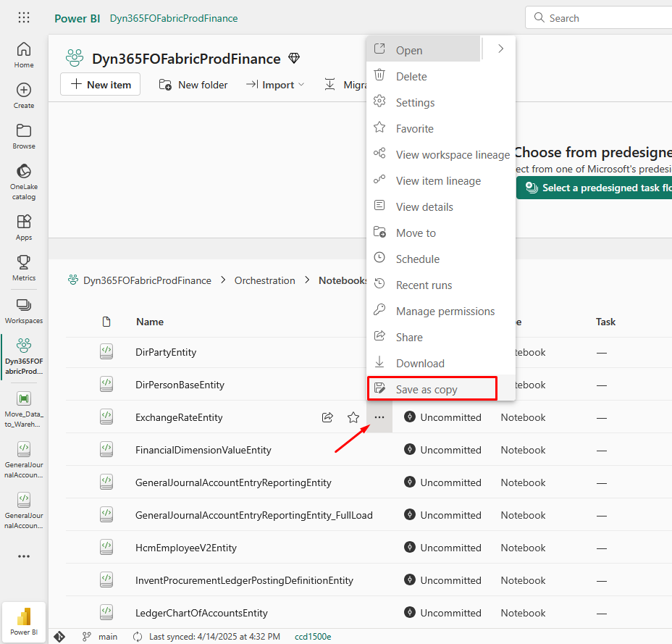The width and height of the screenshot is (672, 644).
Task: Click the workspace people icon beside the title
Action: (75, 58)
